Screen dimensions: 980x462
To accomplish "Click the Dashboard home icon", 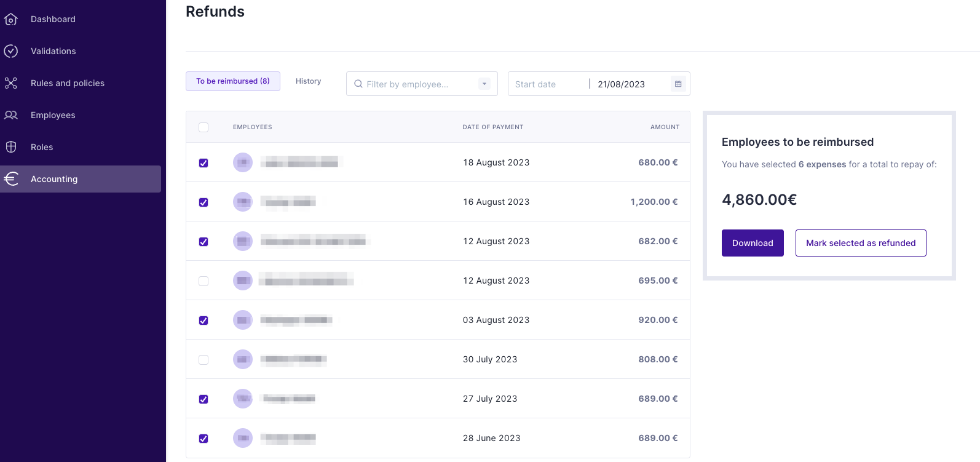I will point(11,20).
